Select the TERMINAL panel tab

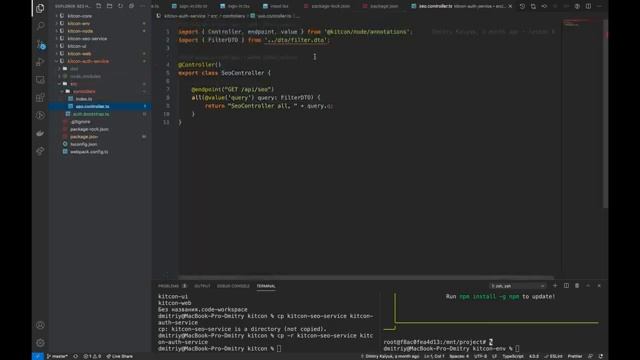click(266, 286)
